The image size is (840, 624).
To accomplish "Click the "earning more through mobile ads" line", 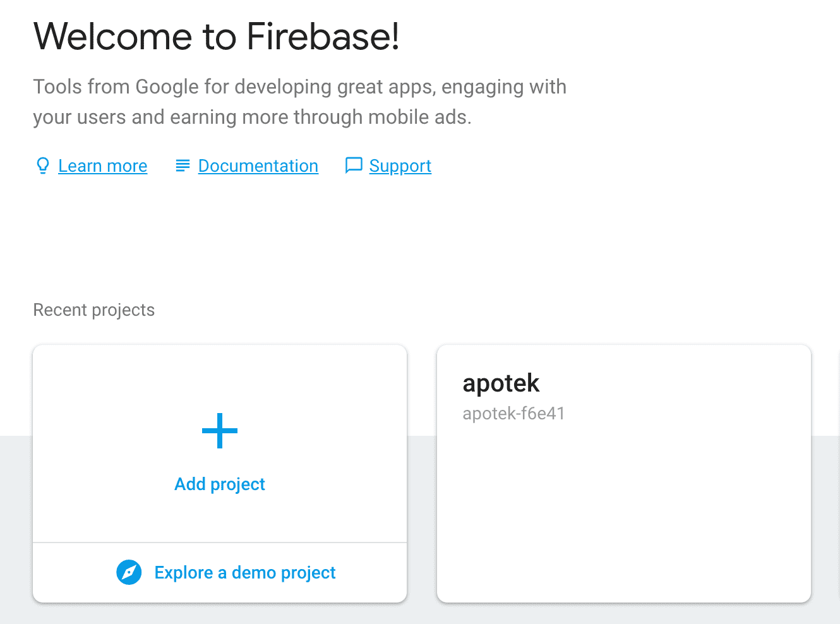I will pos(252,117).
